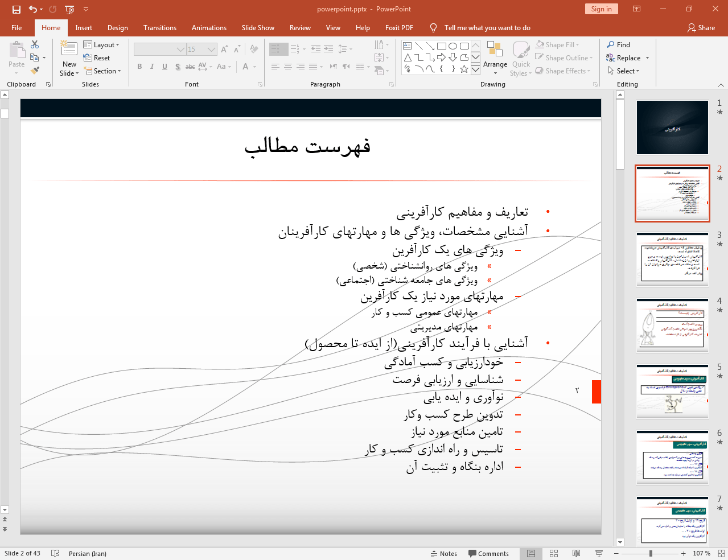Open Ribbon Display Options

pyautogui.click(x=637, y=9)
